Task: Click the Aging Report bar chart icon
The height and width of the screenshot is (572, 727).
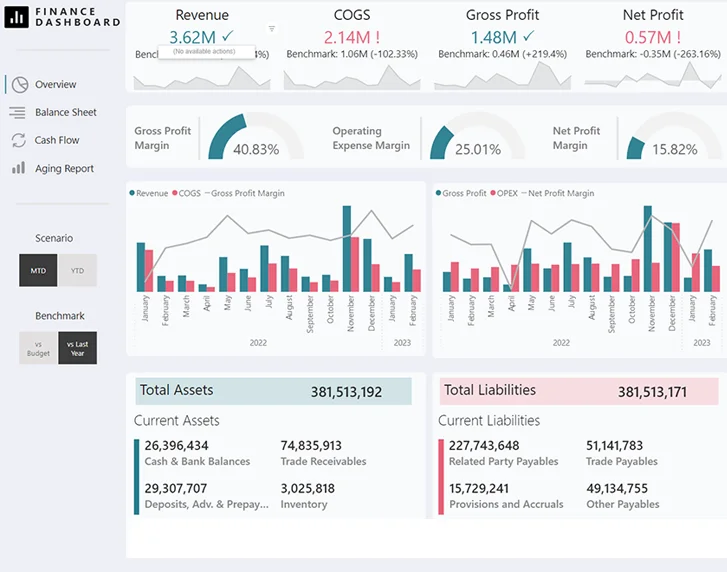Action: [x=19, y=168]
